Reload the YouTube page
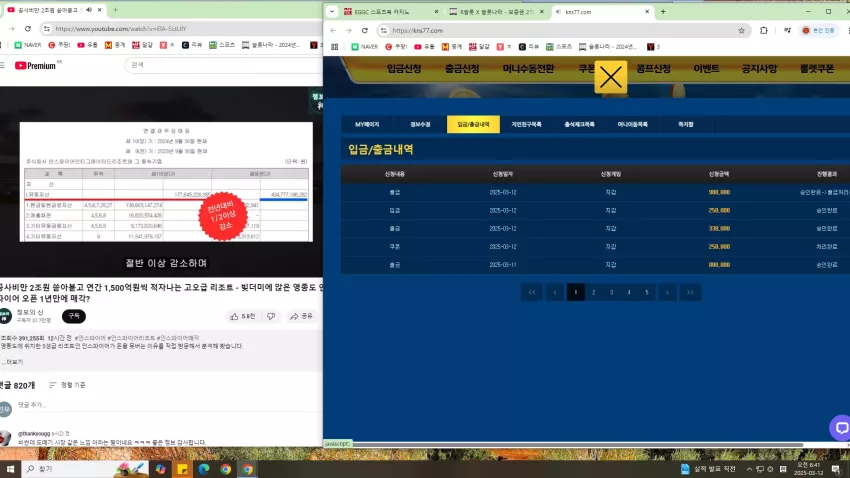The height and width of the screenshot is (478, 850). click(28, 29)
